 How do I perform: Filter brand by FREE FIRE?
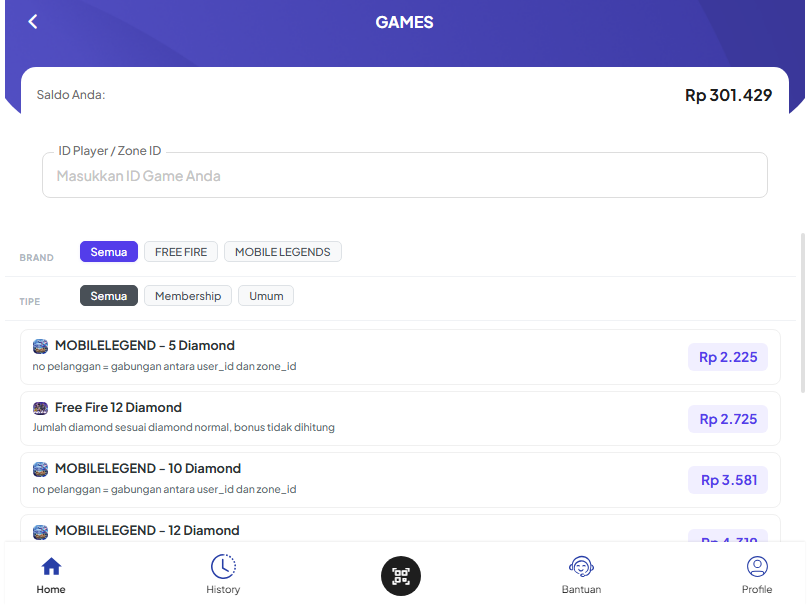click(x=181, y=252)
